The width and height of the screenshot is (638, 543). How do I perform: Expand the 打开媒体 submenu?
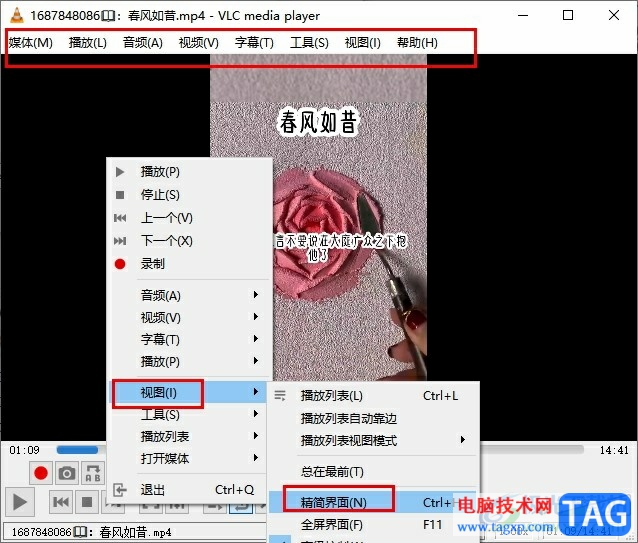point(189,458)
